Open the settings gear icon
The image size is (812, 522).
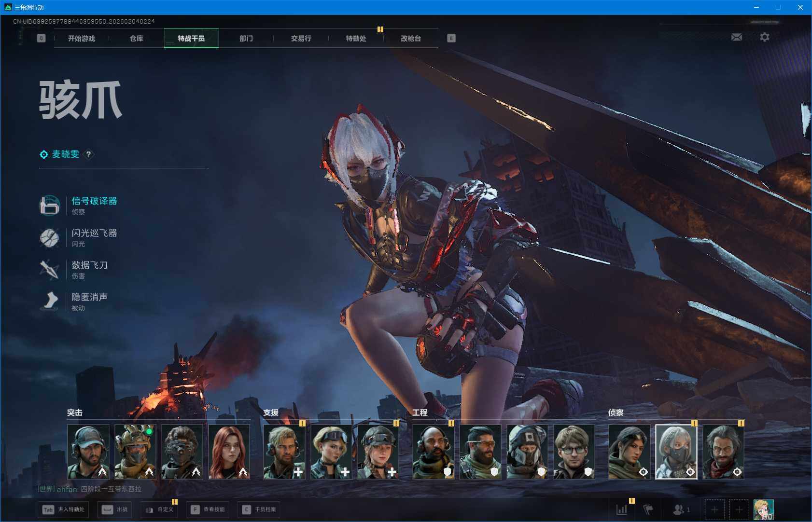click(765, 37)
